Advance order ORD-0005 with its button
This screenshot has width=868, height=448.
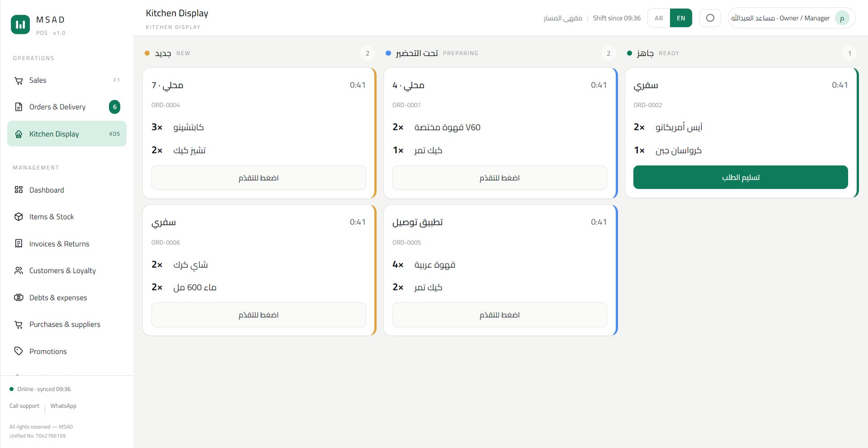500,315
